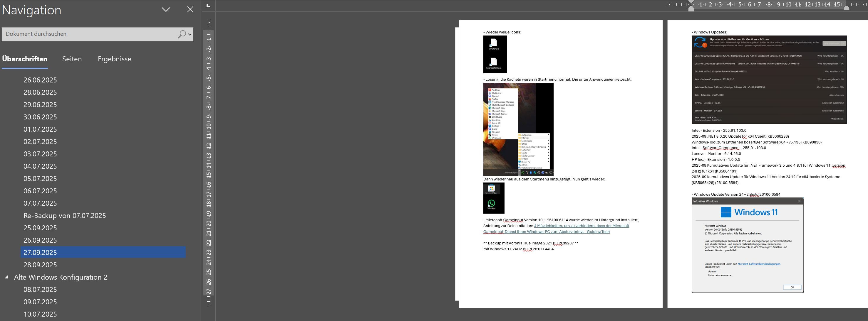Open Navigation pane task options chevron
This screenshot has height=321, width=868.
(x=166, y=9)
